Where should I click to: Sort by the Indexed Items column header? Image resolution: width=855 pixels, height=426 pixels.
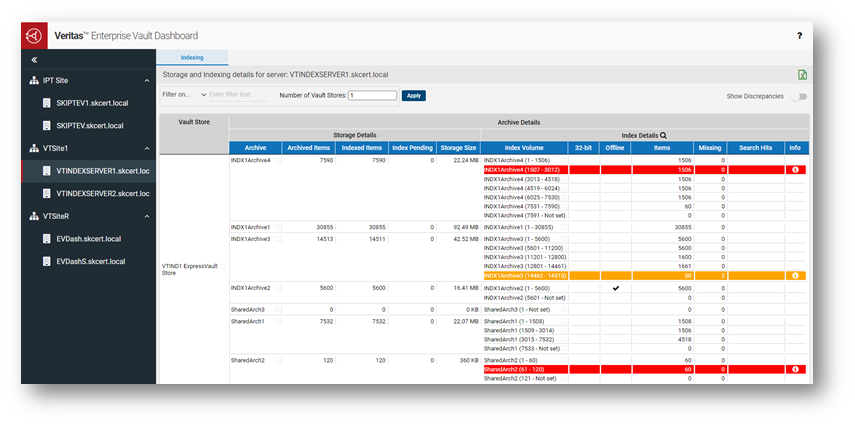361,148
